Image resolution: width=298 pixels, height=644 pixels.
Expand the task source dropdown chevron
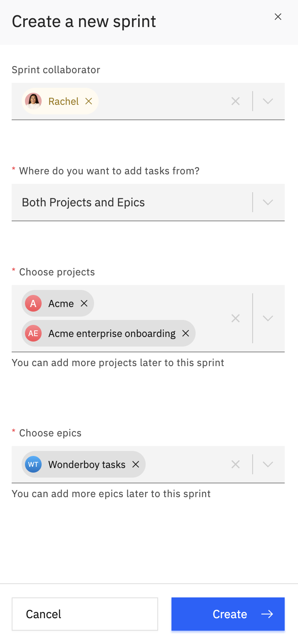(x=268, y=202)
